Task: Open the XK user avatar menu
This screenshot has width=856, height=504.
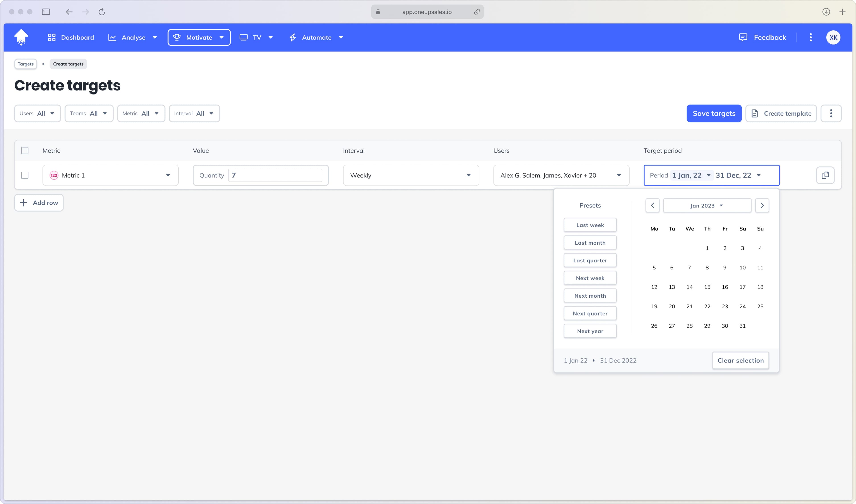Action: [833, 37]
